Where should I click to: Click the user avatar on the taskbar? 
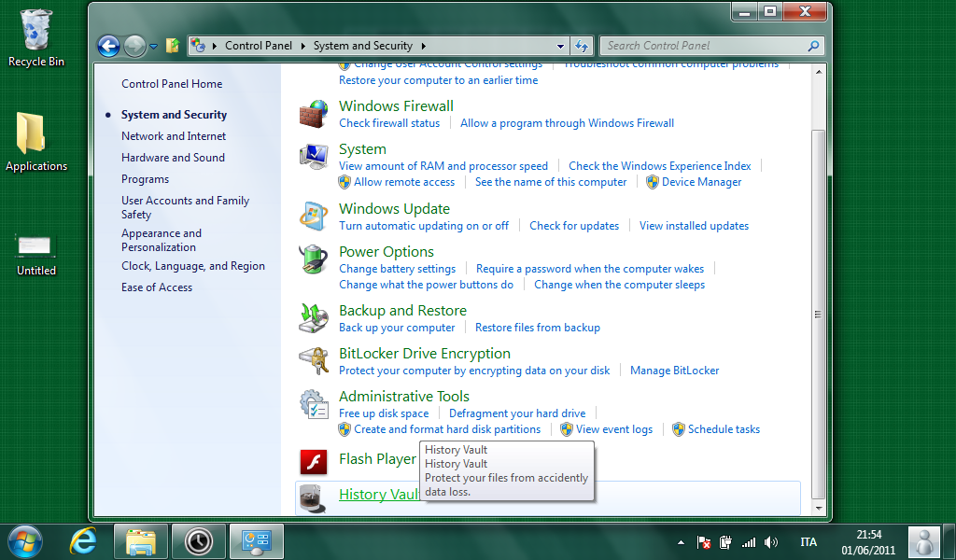(x=924, y=541)
